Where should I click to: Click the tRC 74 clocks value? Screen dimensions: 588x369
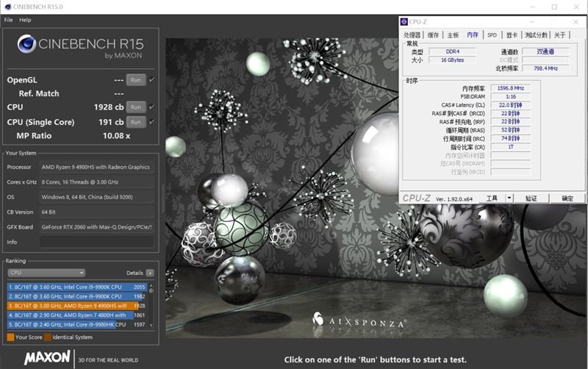click(x=510, y=138)
